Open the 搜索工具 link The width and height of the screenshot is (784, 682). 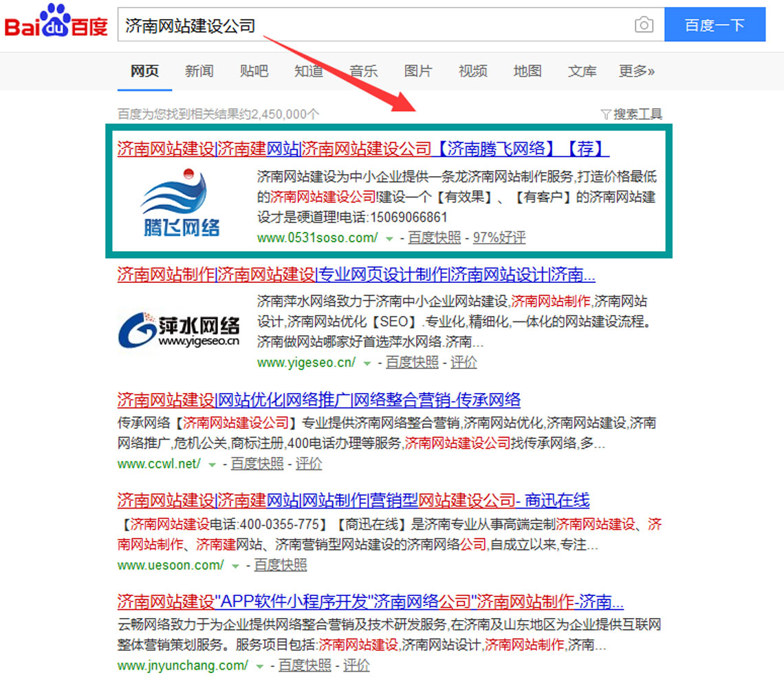[638, 114]
